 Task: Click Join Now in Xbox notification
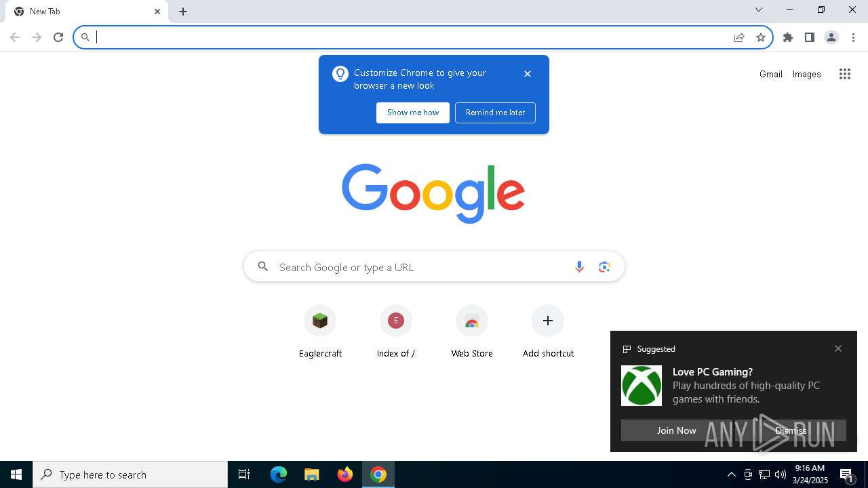coord(677,430)
